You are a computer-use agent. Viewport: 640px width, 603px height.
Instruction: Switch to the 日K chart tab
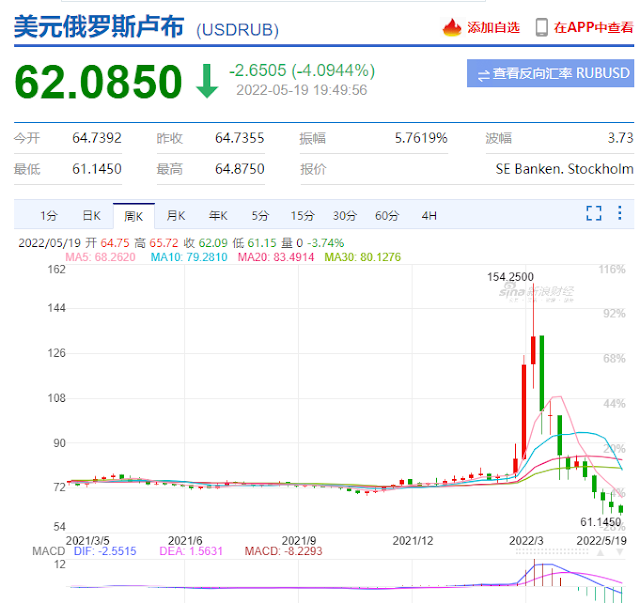pyautogui.click(x=91, y=215)
